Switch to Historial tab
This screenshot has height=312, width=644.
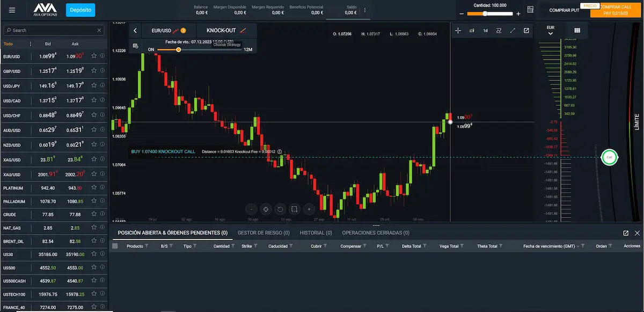316,233
